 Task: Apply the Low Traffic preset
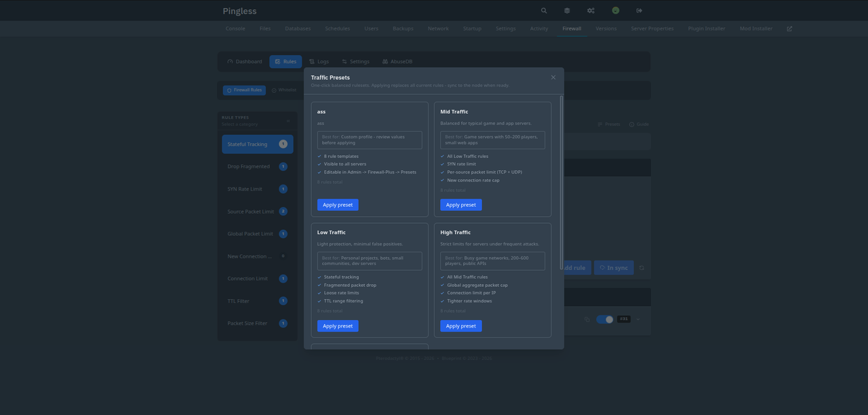338,326
